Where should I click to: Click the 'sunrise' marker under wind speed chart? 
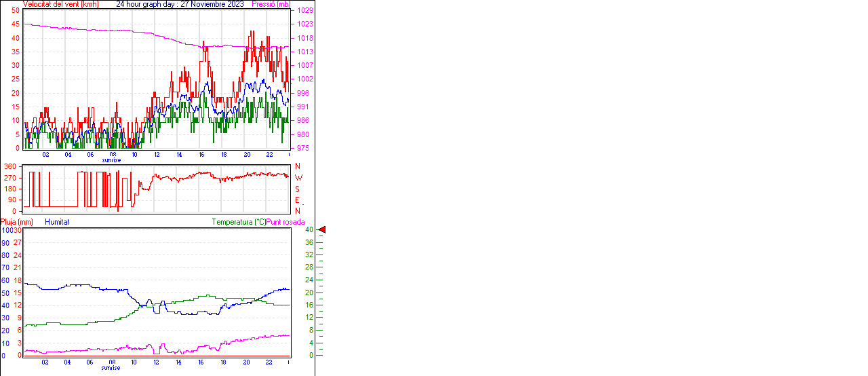[111, 160]
